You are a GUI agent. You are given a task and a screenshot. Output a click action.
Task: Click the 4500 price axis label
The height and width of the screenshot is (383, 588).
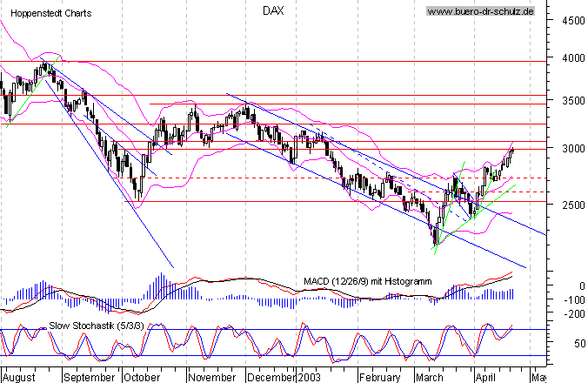pyautogui.click(x=573, y=21)
